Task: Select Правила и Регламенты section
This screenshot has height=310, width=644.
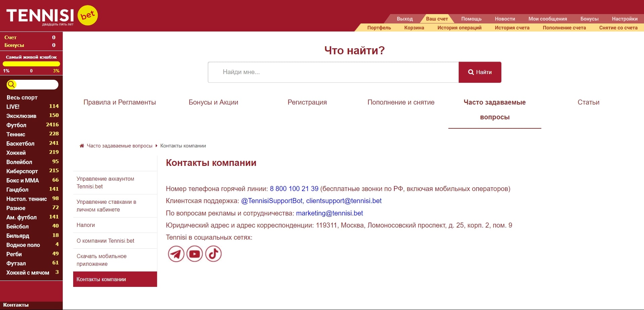Action: point(120,102)
